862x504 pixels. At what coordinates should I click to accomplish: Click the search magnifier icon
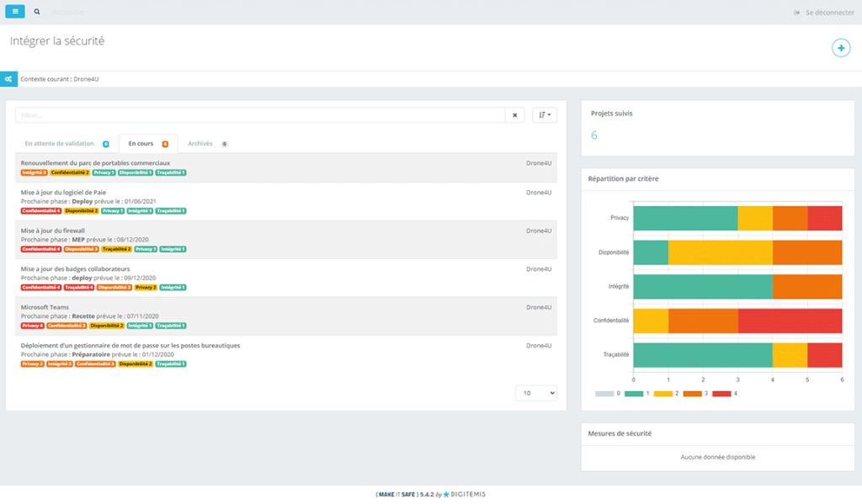pos(37,13)
